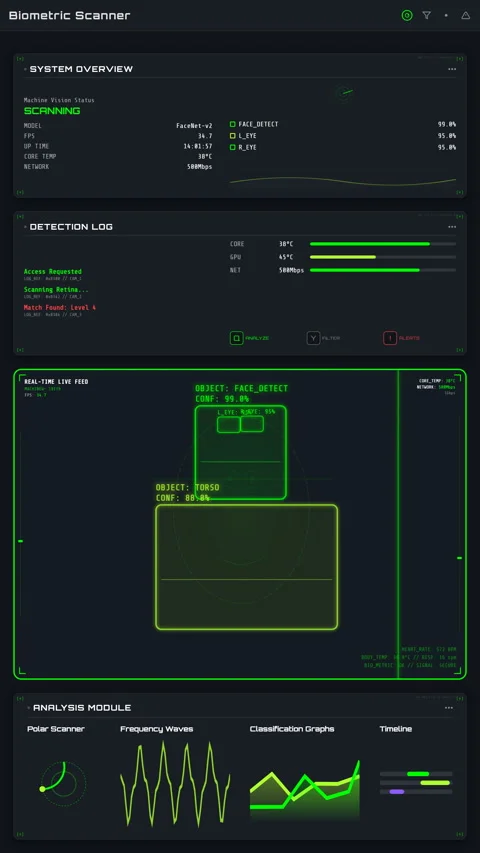Click the top green Timeline bar

click(x=418, y=774)
